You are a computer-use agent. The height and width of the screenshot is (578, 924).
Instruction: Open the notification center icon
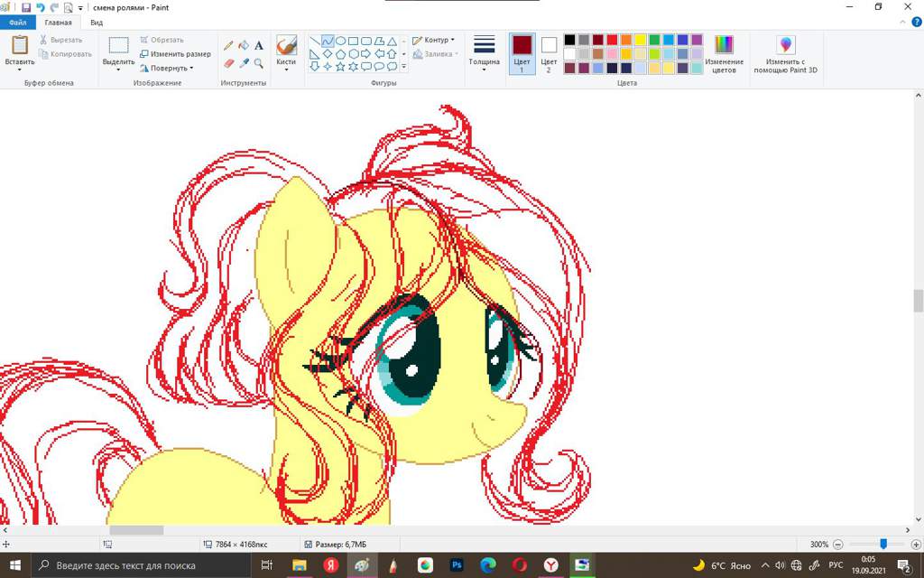(x=904, y=565)
